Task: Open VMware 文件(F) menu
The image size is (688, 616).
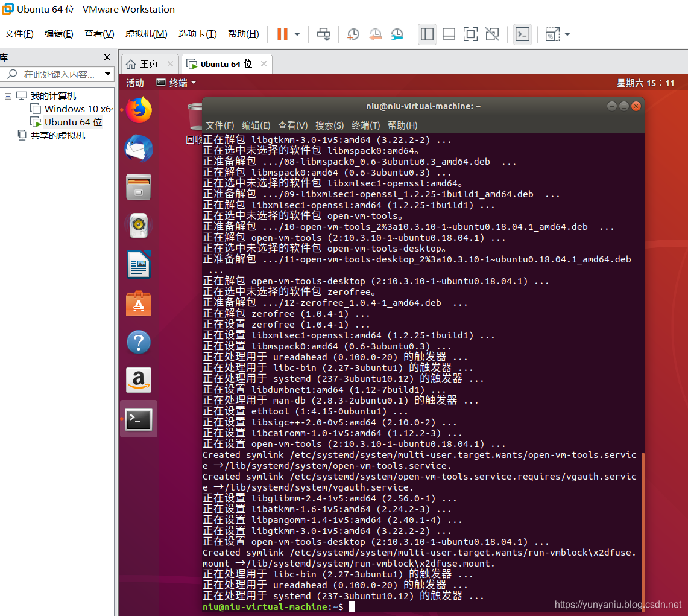Action: (x=19, y=34)
